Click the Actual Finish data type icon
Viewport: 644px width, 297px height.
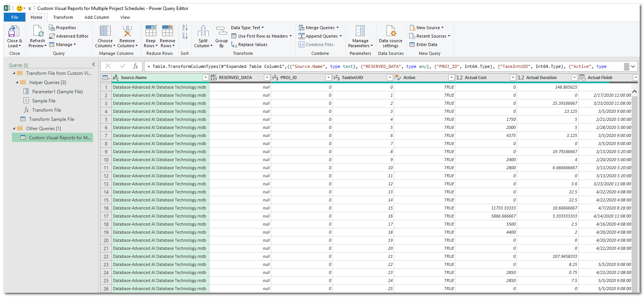click(x=582, y=78)
